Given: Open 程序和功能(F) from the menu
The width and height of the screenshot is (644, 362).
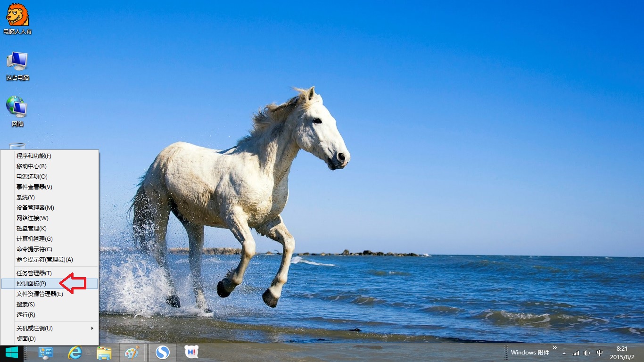Looking at the screenshot, I should pyautogui.click(x=50, y=156).
